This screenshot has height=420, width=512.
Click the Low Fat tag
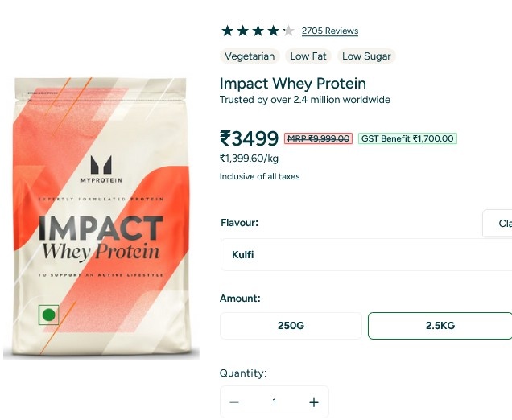point(308,56)
